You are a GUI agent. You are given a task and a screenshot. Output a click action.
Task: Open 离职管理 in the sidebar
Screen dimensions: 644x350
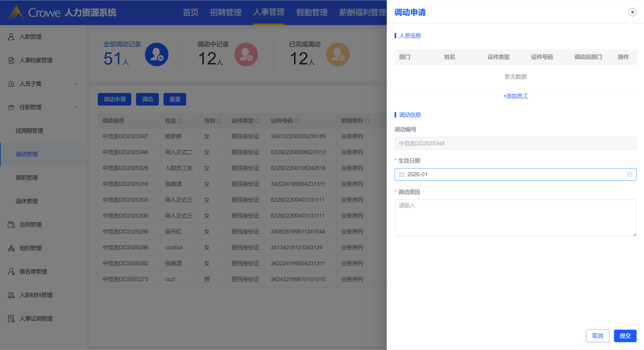point(26,178)
